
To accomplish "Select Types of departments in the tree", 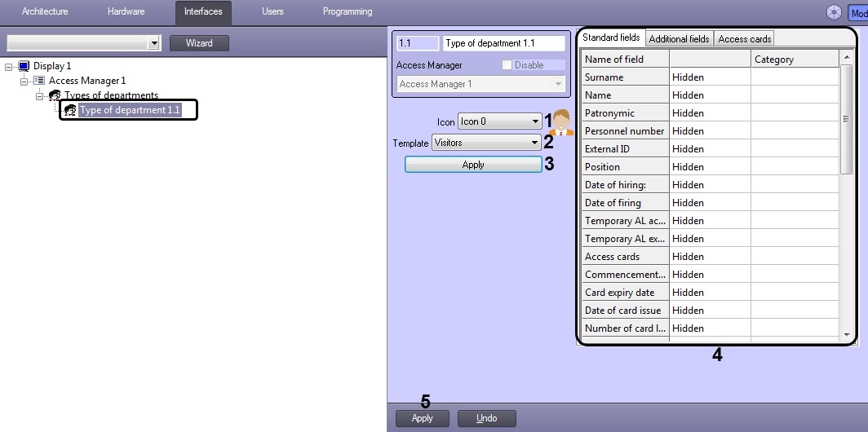I will [x=111, y=95].
